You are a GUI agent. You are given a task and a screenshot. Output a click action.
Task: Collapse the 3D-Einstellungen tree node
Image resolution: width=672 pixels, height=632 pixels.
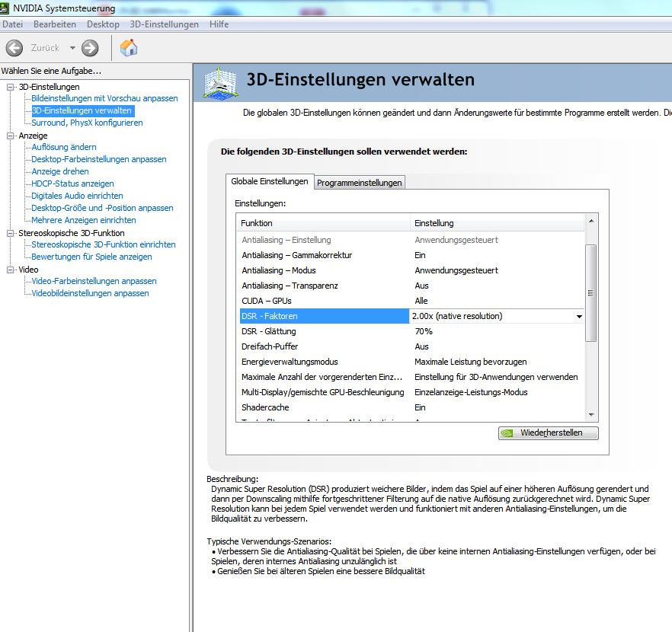pos(11,87)
